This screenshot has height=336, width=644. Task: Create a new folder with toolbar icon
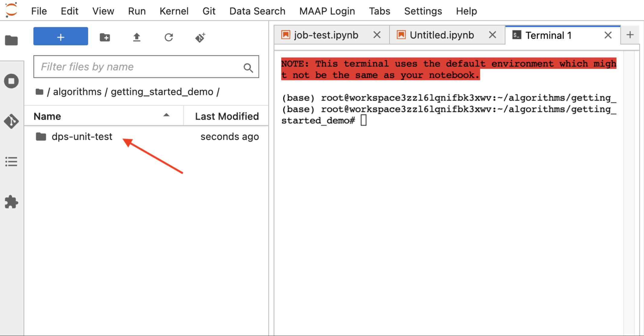(x=105, y=37)
